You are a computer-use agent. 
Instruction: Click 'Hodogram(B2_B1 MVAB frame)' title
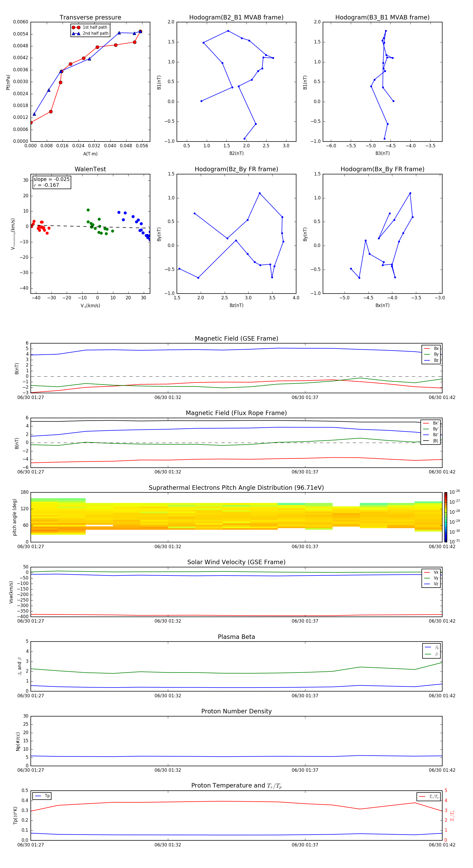[x=236, y=18]
